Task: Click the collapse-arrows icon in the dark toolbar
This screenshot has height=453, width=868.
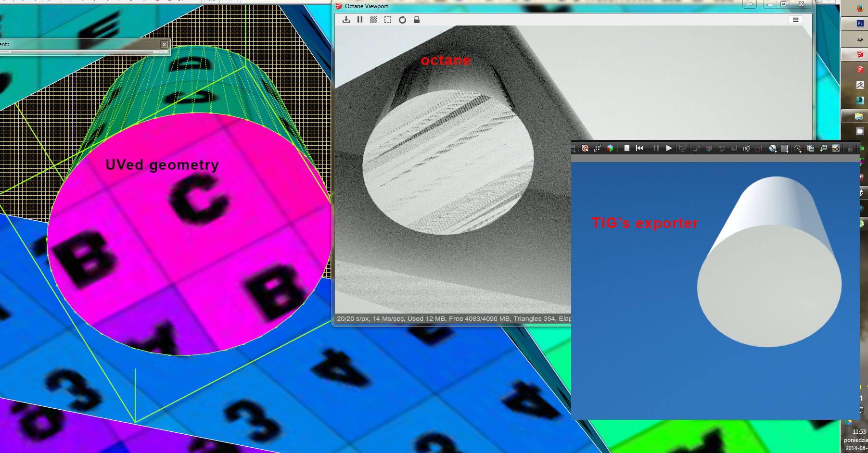Action: [x=598, y=148]
